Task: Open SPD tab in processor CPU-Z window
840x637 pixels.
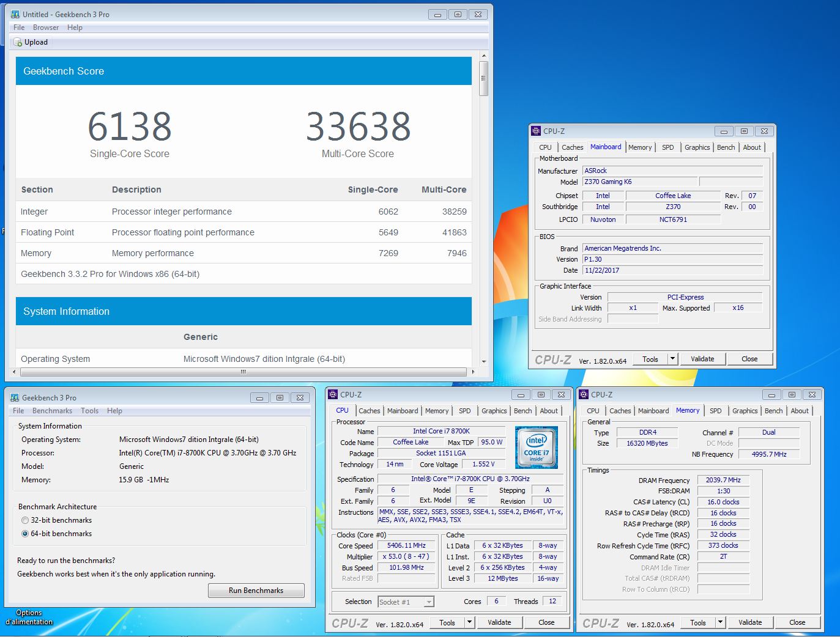Action: click(x=465, y=411)
